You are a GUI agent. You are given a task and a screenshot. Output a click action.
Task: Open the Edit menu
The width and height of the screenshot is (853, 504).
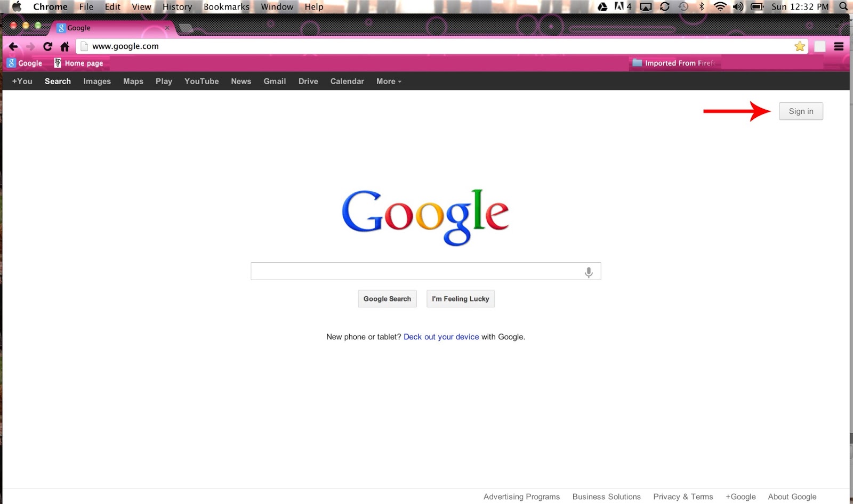click(112, 6)
